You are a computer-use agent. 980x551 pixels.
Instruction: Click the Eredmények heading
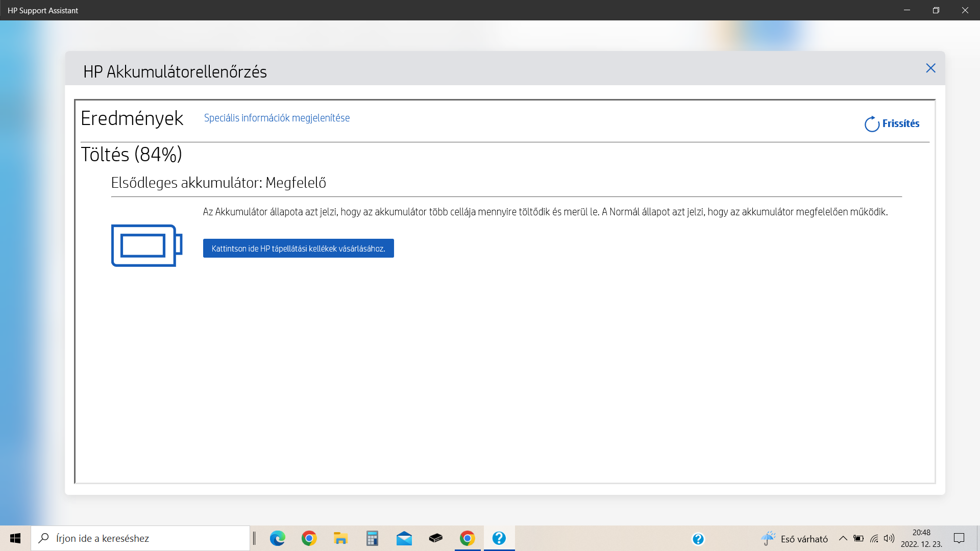pos(132,118)
